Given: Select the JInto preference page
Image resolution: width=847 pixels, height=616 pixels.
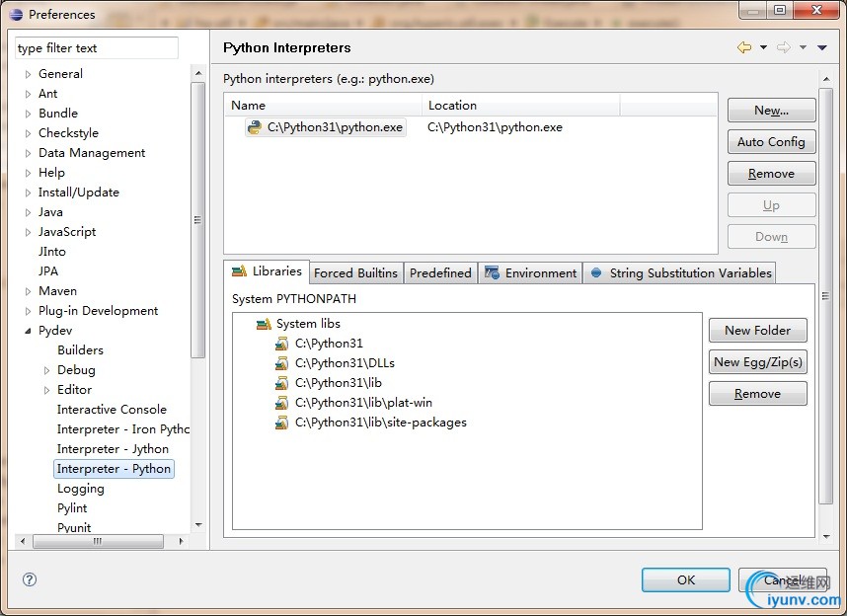Looking at the screenshot, I should click(52, 252).
